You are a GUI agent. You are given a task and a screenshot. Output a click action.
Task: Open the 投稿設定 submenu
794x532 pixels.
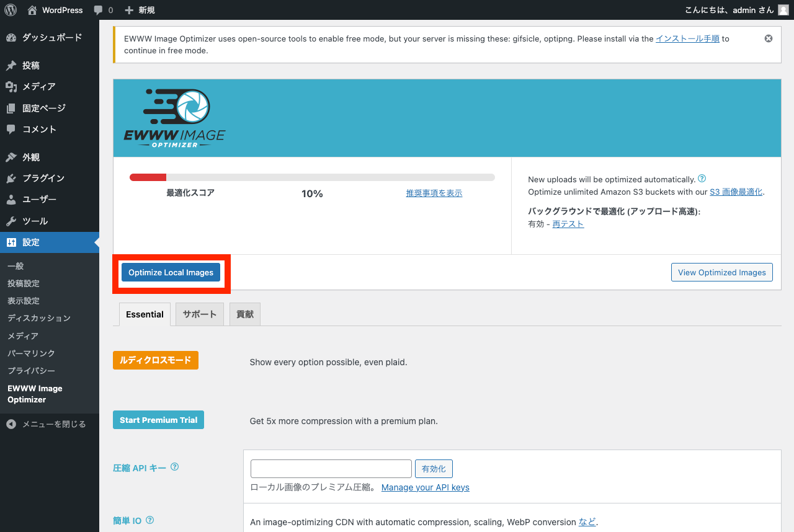(24, 283)
